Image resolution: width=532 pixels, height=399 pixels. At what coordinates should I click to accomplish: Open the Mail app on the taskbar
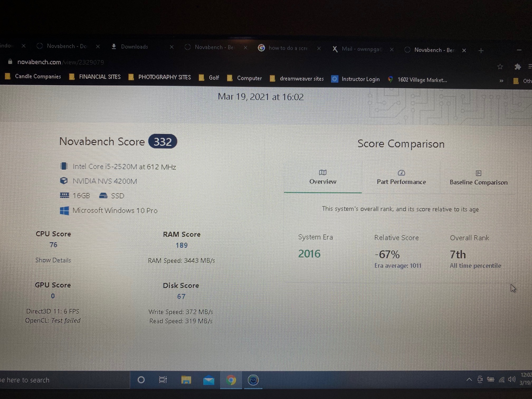tap(209, 380)
